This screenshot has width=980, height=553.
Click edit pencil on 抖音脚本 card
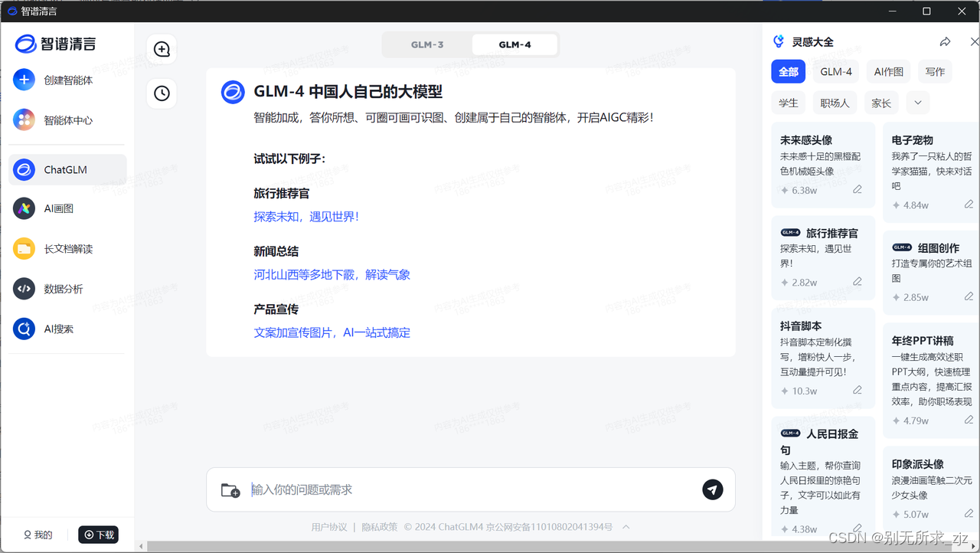click(x=857, y=391)
